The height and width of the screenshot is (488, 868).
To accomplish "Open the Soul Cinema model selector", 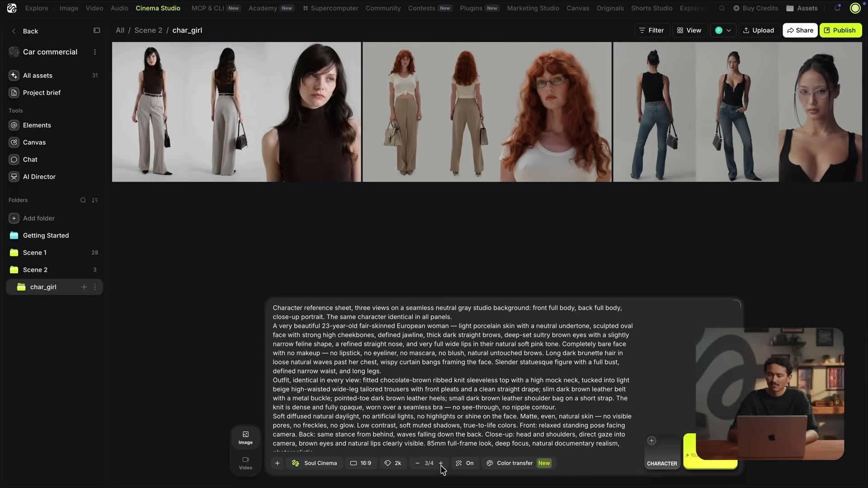I will pos(314,463).
